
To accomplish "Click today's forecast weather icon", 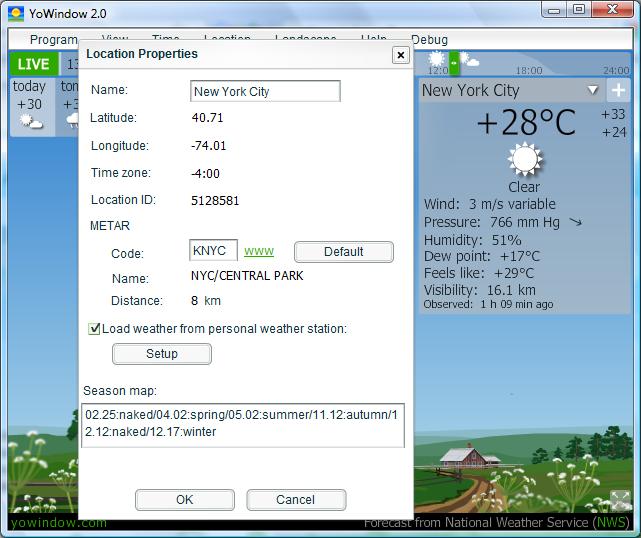I will coord(31,122).
